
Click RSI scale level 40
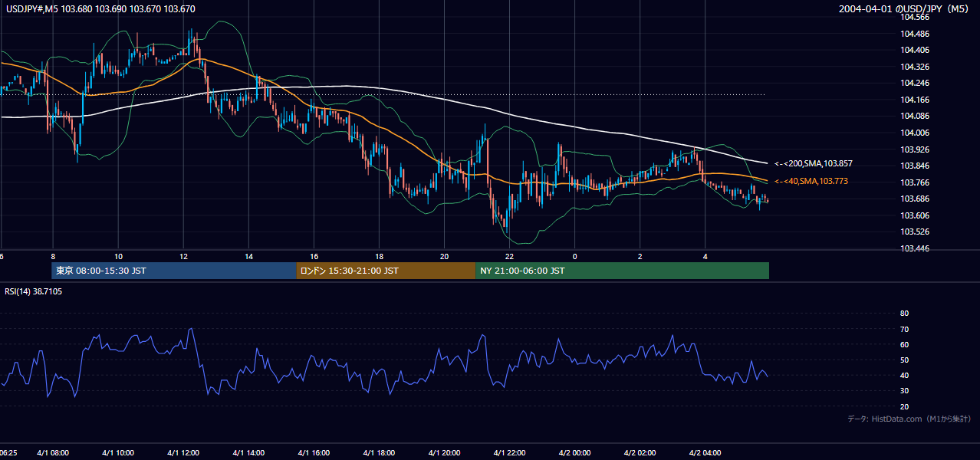904,375
